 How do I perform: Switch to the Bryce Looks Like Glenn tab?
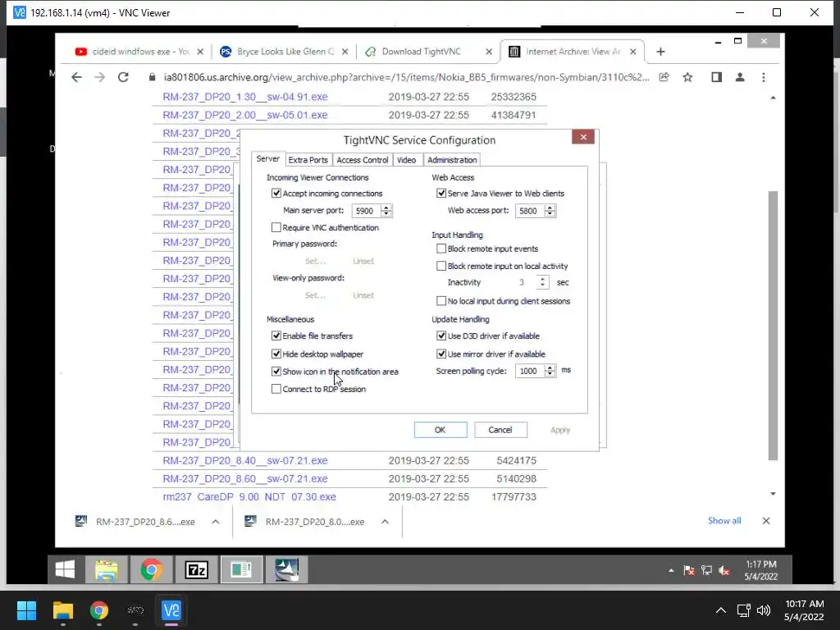[284, 52]
